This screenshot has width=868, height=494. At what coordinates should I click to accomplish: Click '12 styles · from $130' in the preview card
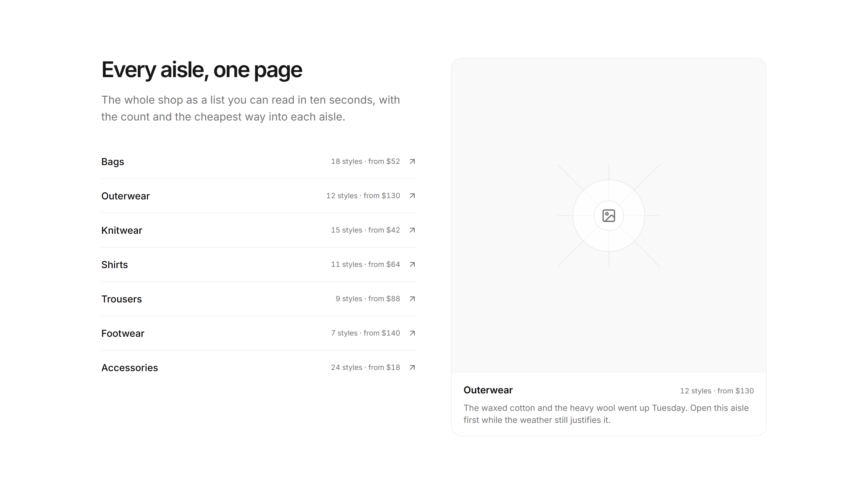717,391
